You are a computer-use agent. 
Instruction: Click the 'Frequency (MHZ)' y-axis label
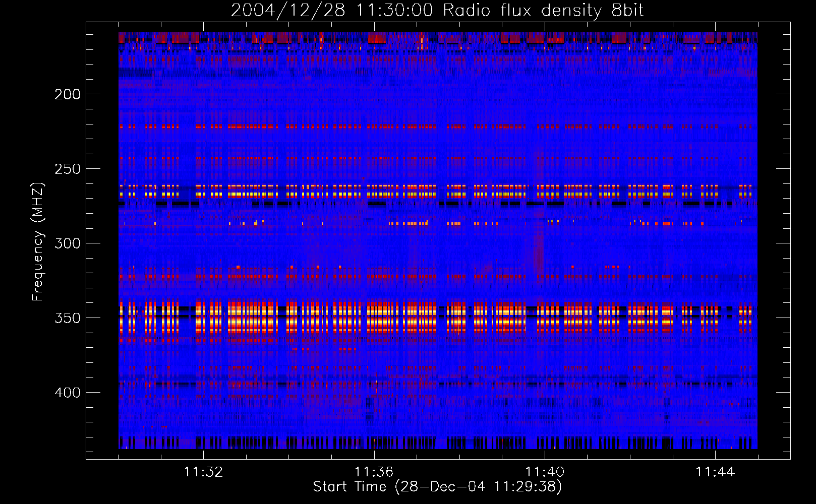point(38,241)
